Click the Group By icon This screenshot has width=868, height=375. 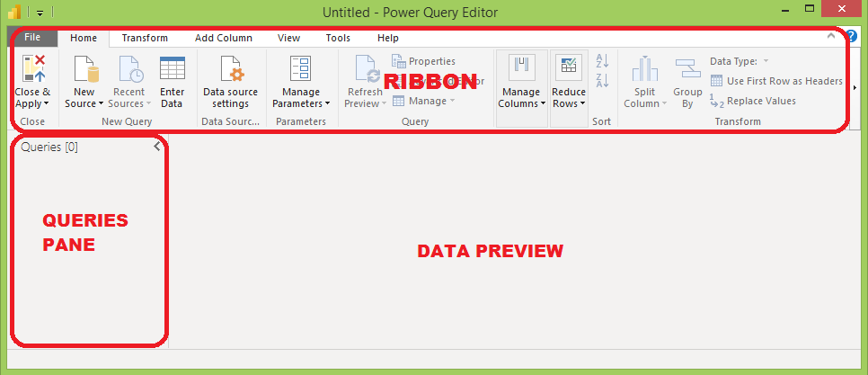[x=687, y=68]
